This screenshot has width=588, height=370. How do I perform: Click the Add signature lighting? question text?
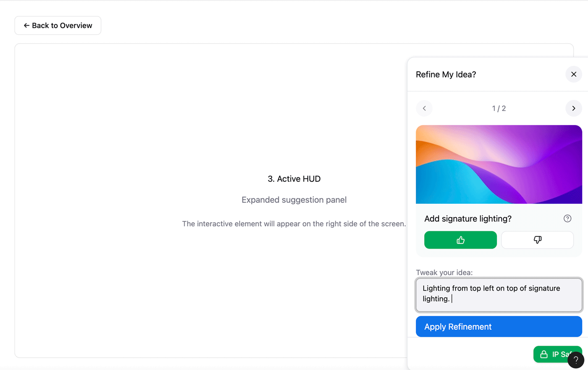[468, 219]
